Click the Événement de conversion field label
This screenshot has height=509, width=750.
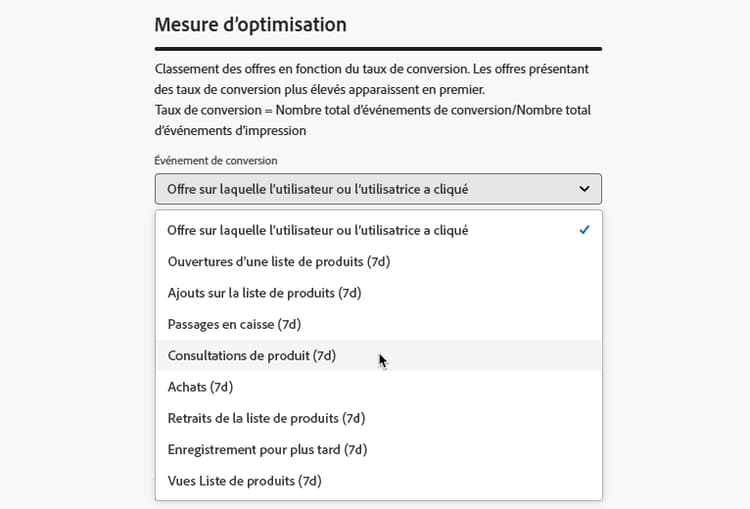(216, 161)
